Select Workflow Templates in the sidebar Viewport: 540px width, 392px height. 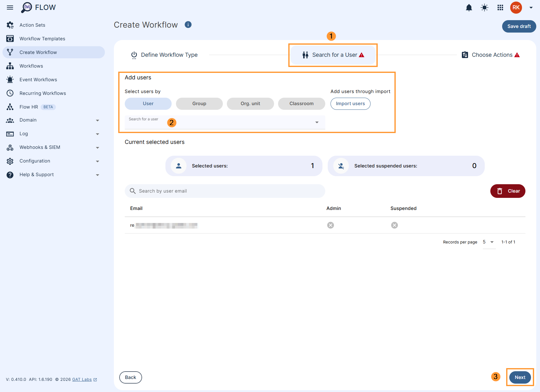pyautogui.click(x=42, y=38)
